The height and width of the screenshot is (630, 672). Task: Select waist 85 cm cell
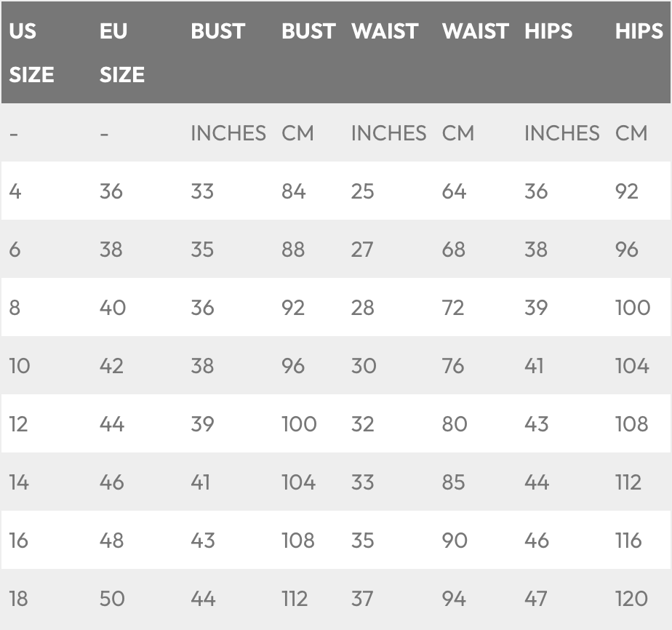pyautogui.click(x=453, y=482)
